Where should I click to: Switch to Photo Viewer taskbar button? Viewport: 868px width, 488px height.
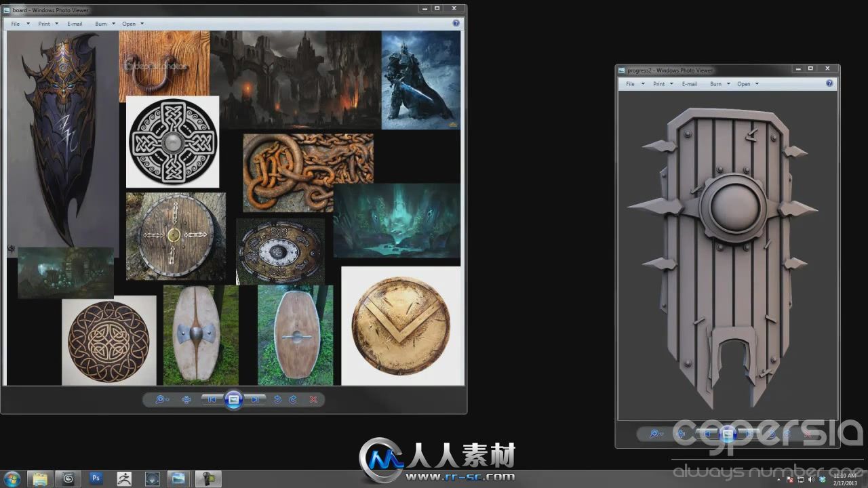[179, 479]
